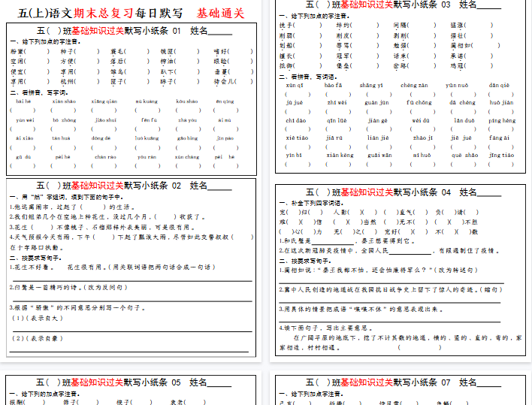Click pinyin 'mù kuàng' in slip 01
This screenshot has height=405, width=532.
(x=147, y=101)
